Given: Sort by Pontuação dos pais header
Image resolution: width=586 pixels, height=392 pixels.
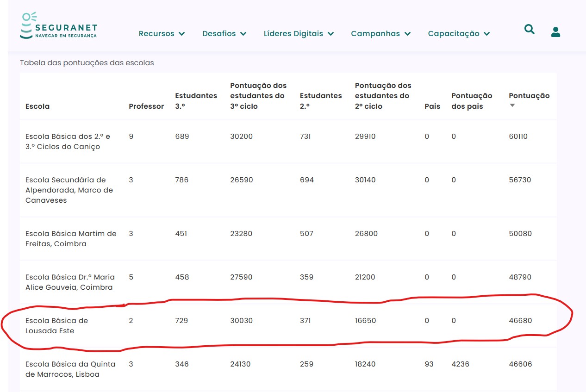Looking at the screenshot, I should tap(472, 101).
